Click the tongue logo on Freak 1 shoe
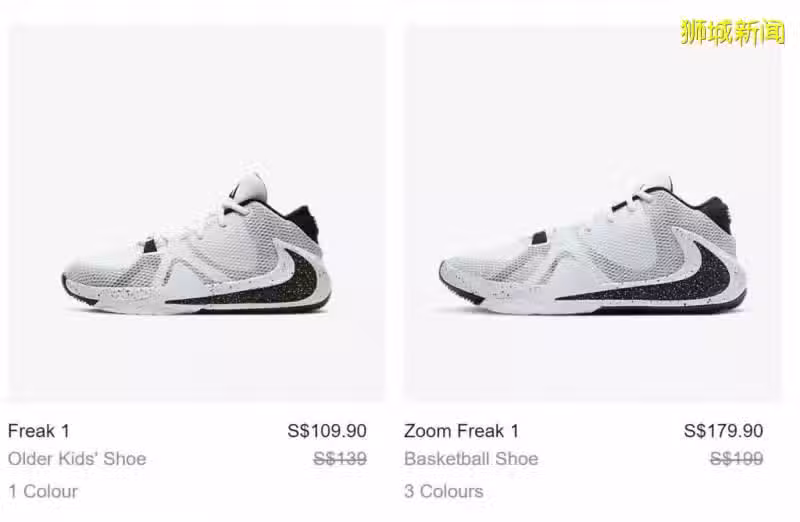 pyautogui.click(x=235, y=190)
